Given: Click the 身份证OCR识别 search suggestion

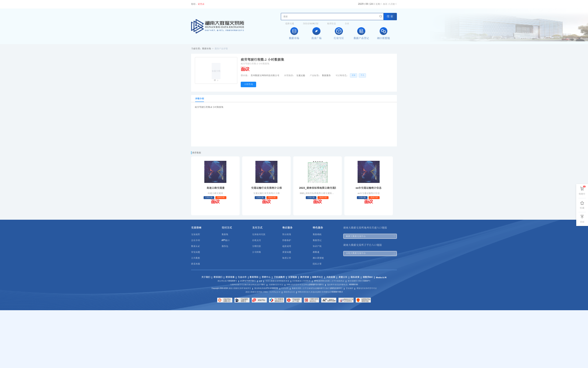Looking at the screenshot, I should [x=311, y=24].
